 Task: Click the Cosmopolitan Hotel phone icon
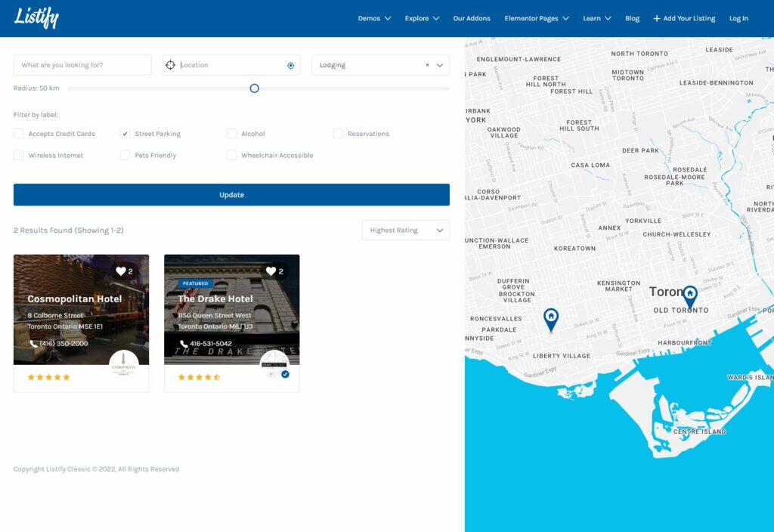(x=33, y=344)
